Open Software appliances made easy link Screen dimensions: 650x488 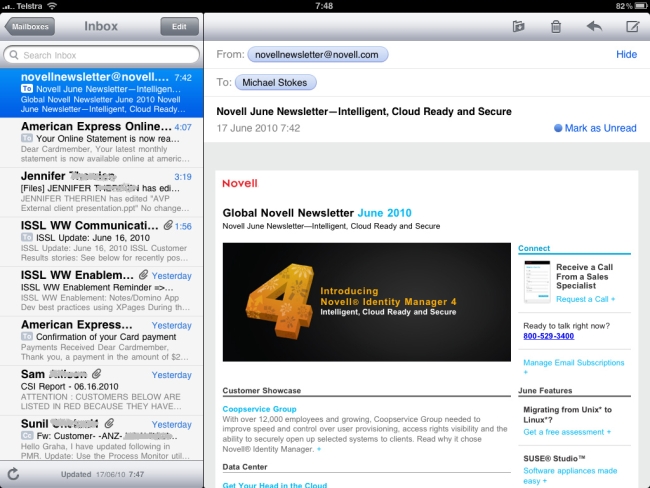coord(570,476)
